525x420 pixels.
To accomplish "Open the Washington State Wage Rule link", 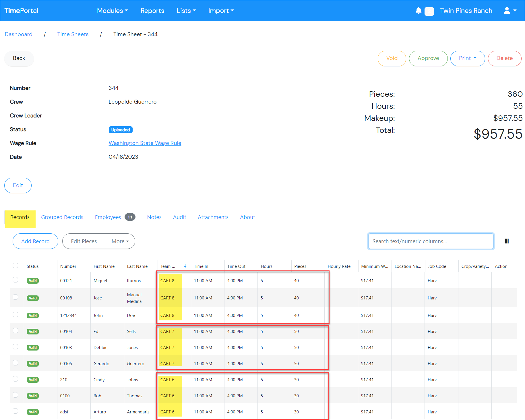I will click(x=145, y=143).
